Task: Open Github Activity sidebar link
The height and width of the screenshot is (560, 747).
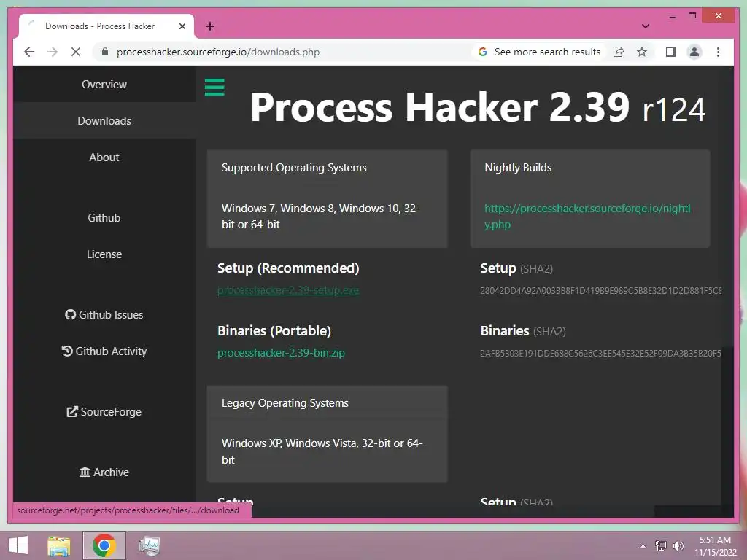Action: [x=104, y=351]
